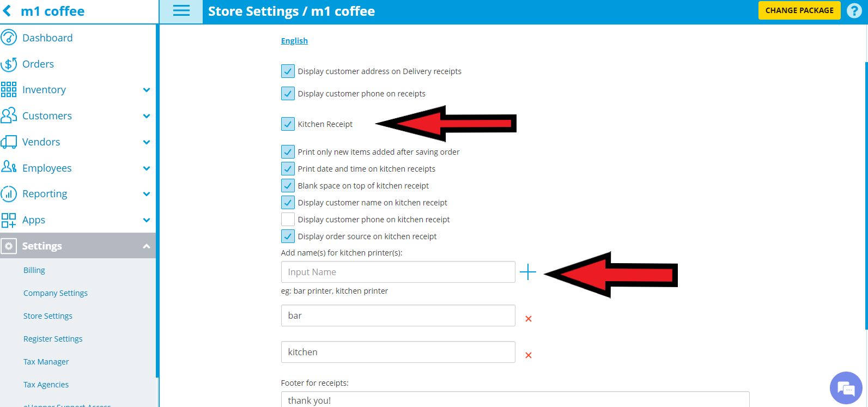Open the Dashboard gauge icon

click(x=9, y=38)
